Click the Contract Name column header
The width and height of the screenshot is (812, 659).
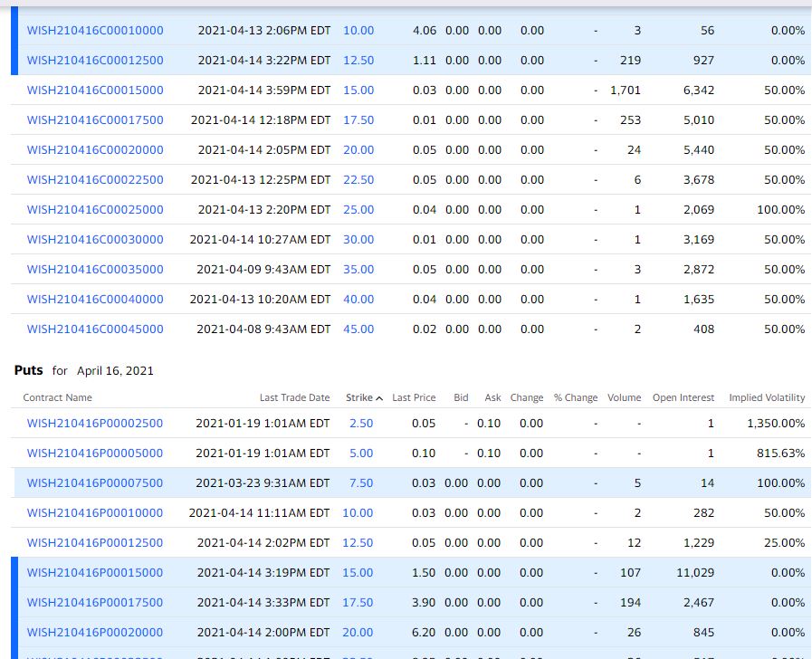58,398
